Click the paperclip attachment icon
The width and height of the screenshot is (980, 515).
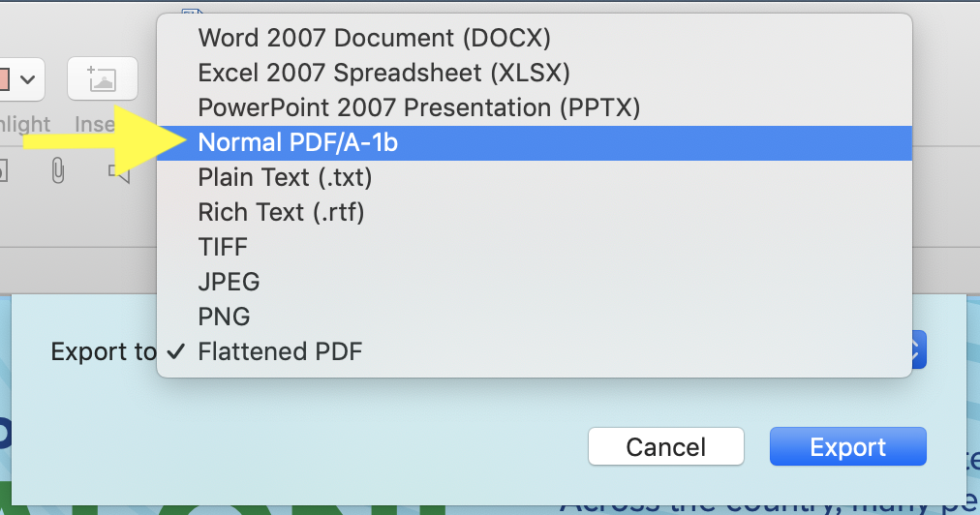pos(58,171)
